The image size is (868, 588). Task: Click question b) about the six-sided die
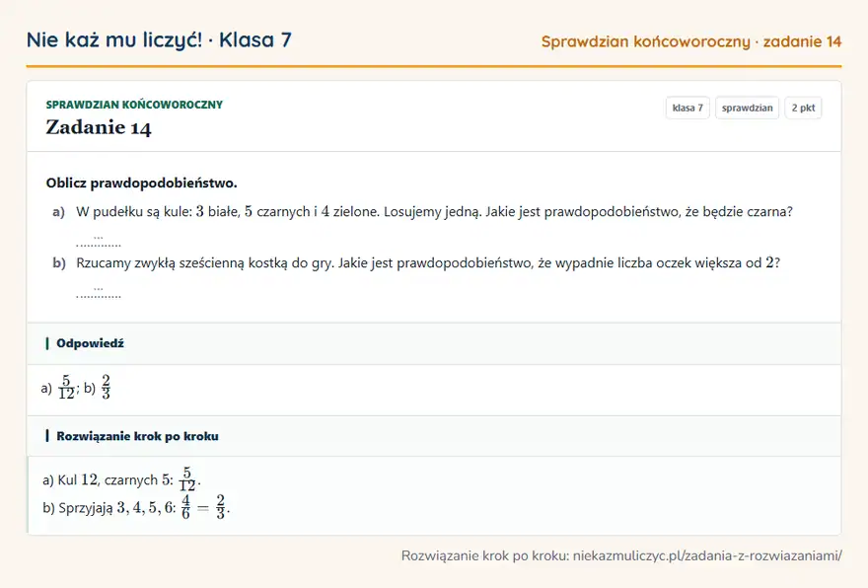(x=428, y=262)
